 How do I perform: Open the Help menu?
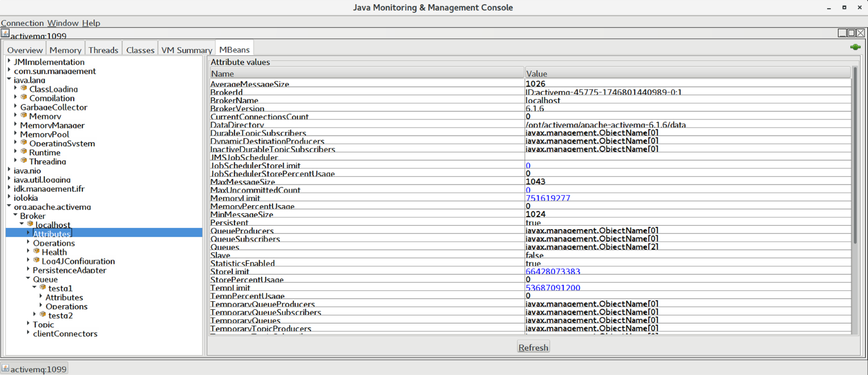tap(91, 23)
